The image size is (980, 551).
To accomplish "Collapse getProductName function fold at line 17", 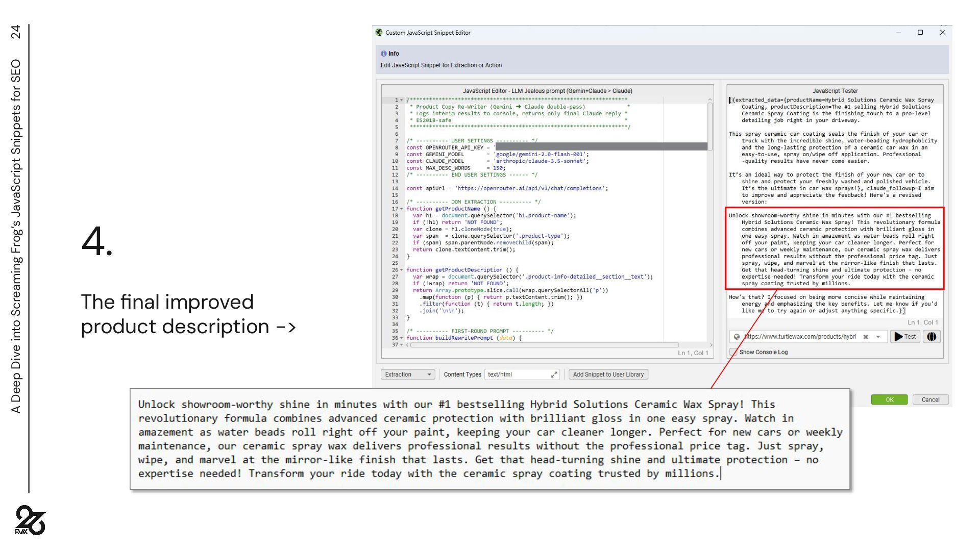I will 402,209.
